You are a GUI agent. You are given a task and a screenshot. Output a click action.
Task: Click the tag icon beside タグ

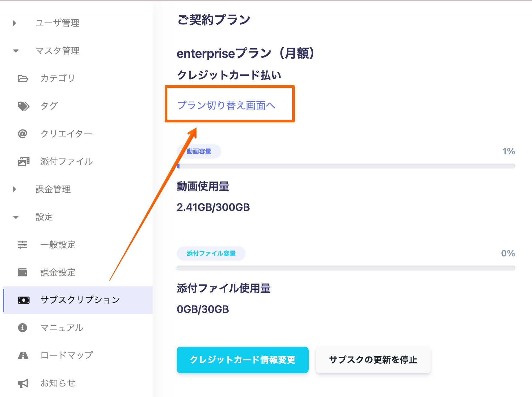coord(23,106)
